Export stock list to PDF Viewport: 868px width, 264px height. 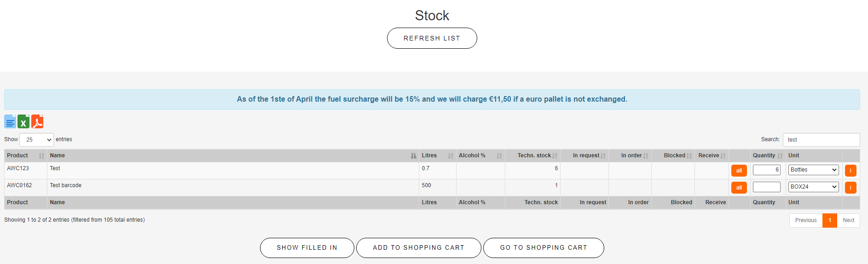[37, 122]
